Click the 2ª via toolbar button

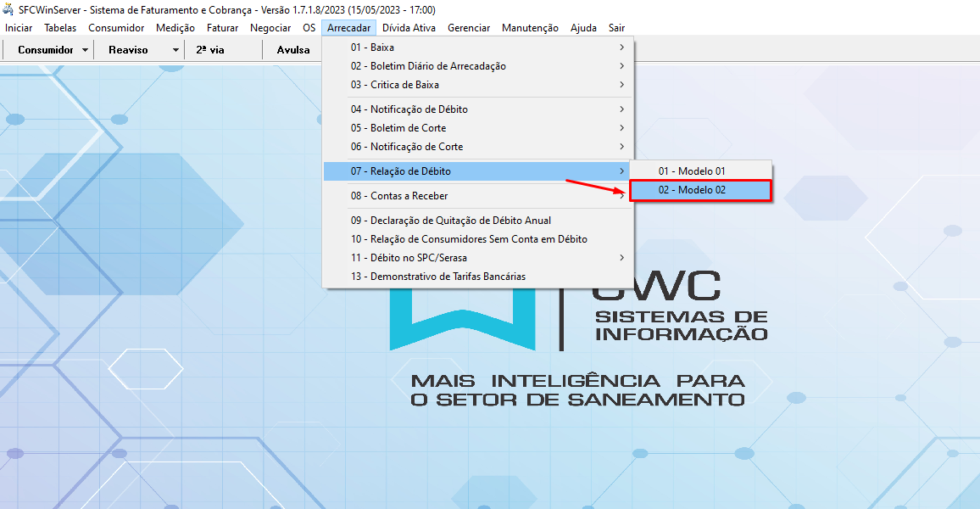pos(210,50)
